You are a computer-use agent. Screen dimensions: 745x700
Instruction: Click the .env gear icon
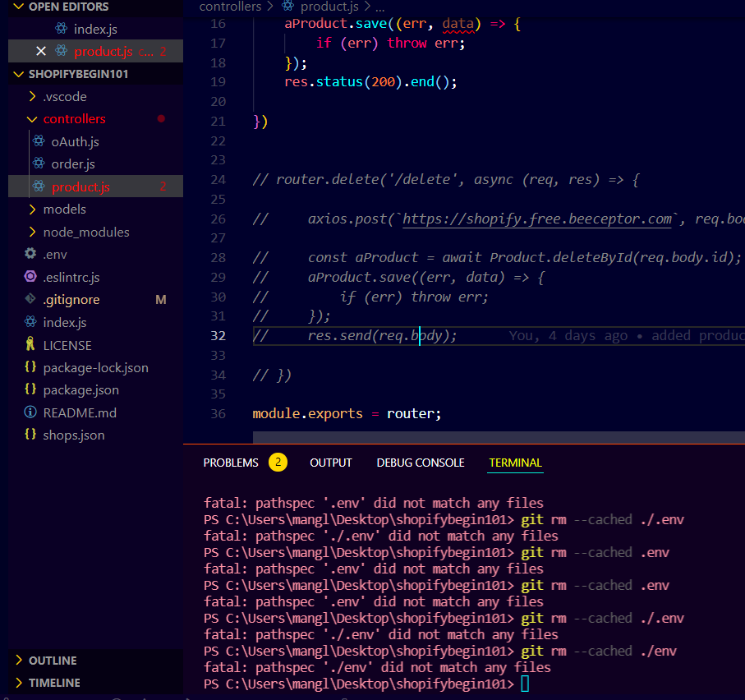[30, 254]
